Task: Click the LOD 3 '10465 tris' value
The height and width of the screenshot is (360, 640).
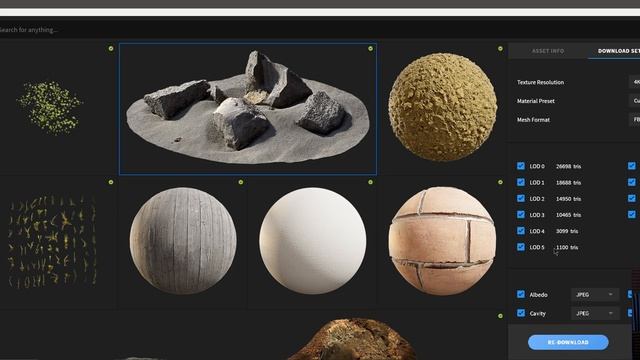Action: coord(569,215)
